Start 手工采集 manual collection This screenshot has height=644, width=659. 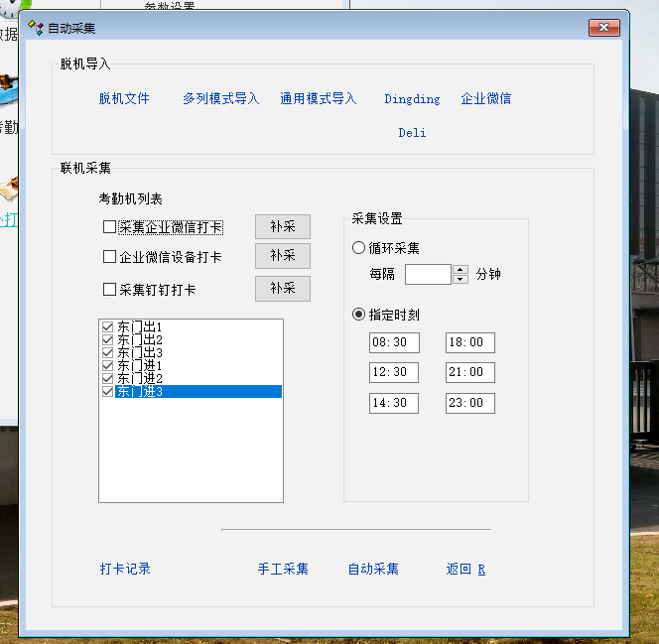click(x=283, y=569)
